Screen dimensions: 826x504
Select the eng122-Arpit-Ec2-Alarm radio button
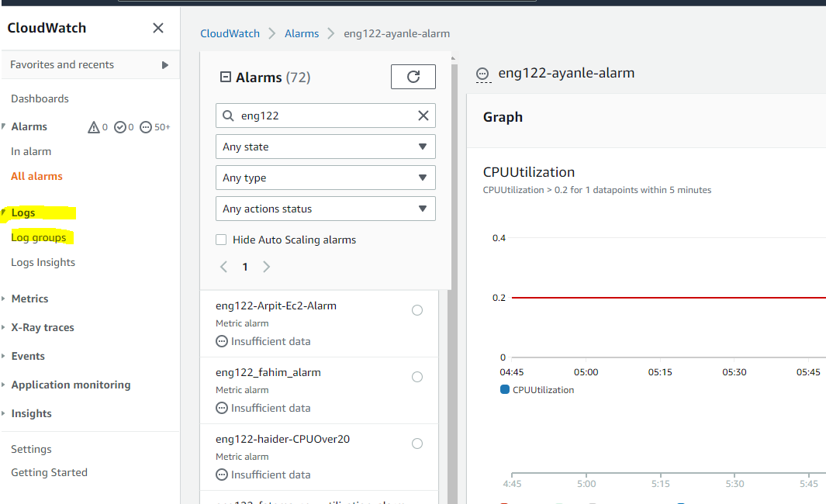[x=417, y=309]
